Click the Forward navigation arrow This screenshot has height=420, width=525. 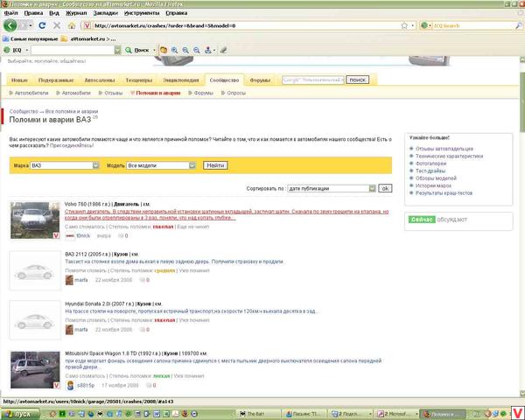(23, 25)
